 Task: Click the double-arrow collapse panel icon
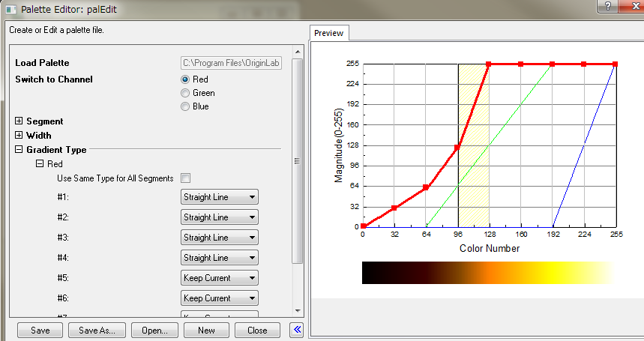coord(297,330)
